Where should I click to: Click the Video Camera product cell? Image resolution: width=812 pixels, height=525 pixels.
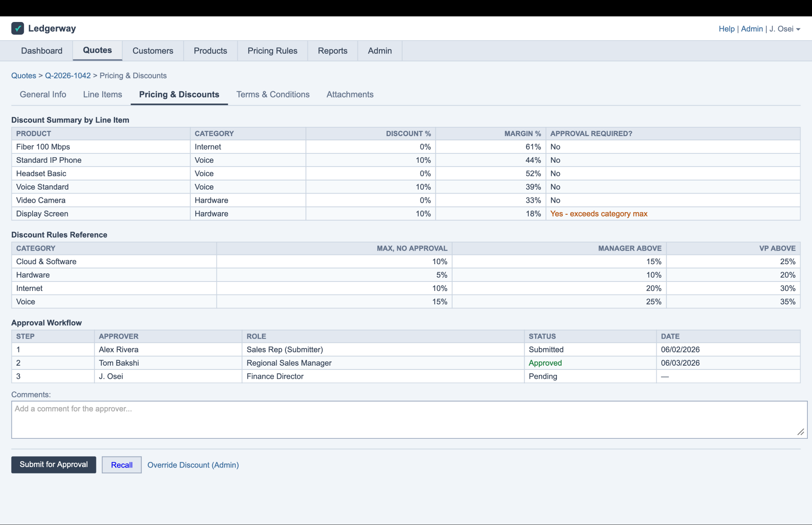101,200
